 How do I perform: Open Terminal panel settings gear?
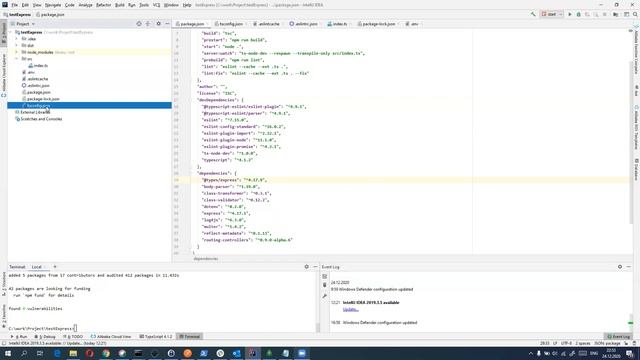pos(307,267)
